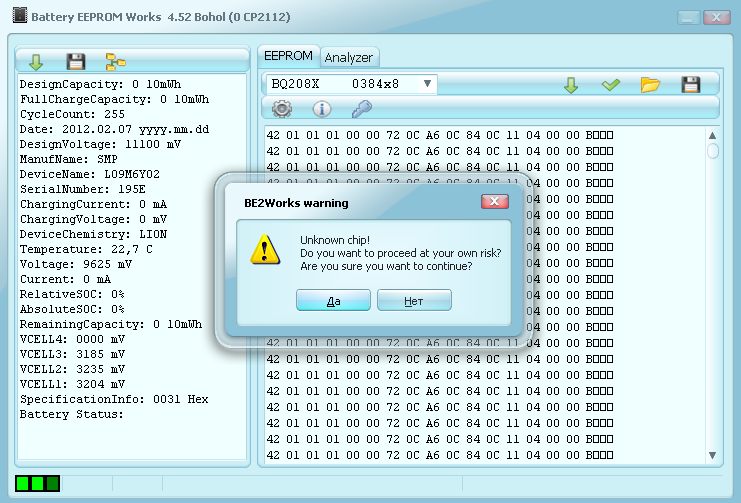Image resolution: width=741 pixels, height=503 pixels.
Task: Click the green checkmark verify icon
Action: point(611,85)
